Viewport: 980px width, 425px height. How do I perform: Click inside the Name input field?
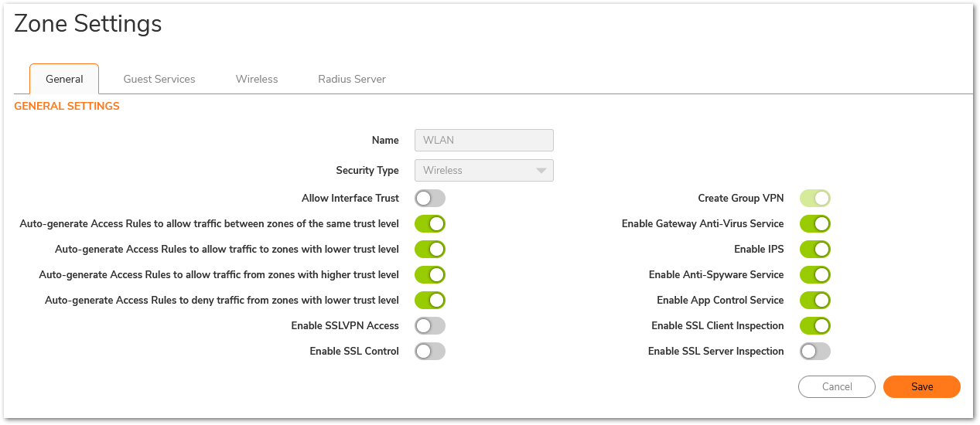(483, 141)
